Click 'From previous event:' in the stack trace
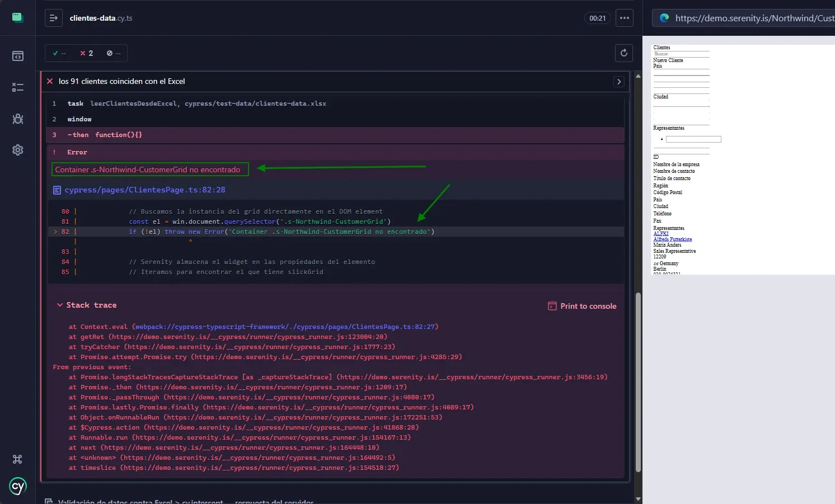 [x=92, y=367]
